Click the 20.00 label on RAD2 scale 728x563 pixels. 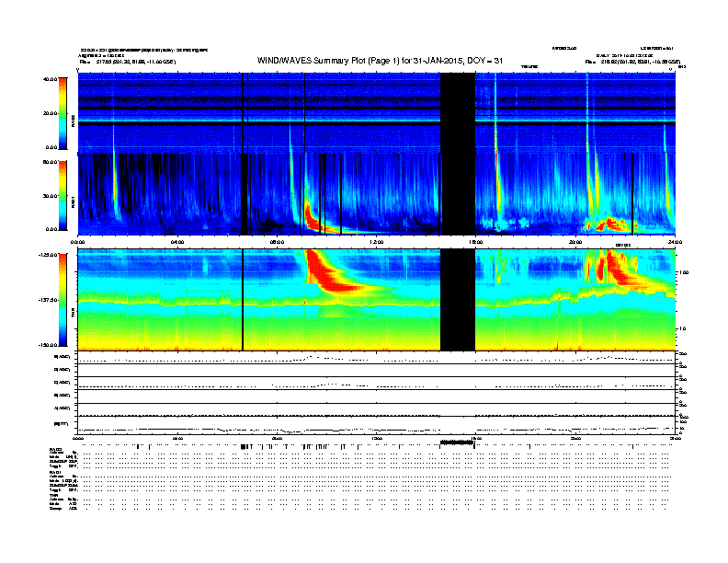[50, 113]
